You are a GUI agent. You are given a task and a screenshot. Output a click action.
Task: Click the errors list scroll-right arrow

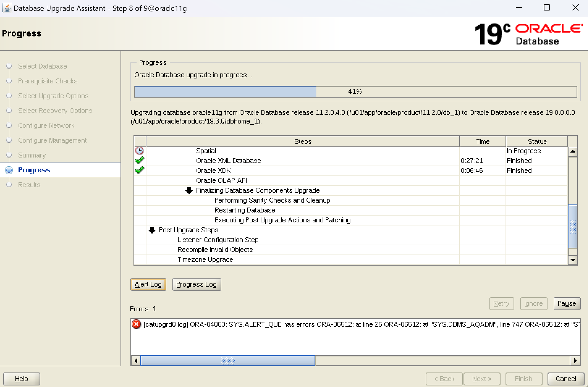click(x=575, y=360)
